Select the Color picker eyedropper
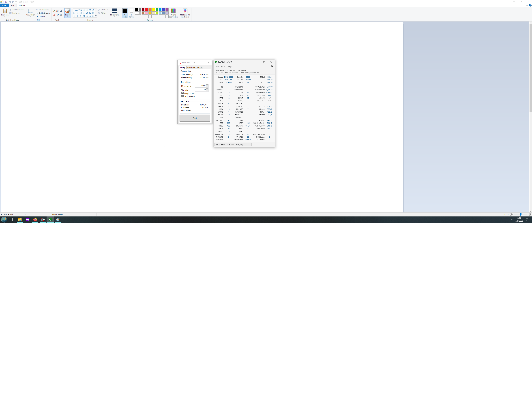The width and height of the screenshot is (532, 402). [58, 15]
